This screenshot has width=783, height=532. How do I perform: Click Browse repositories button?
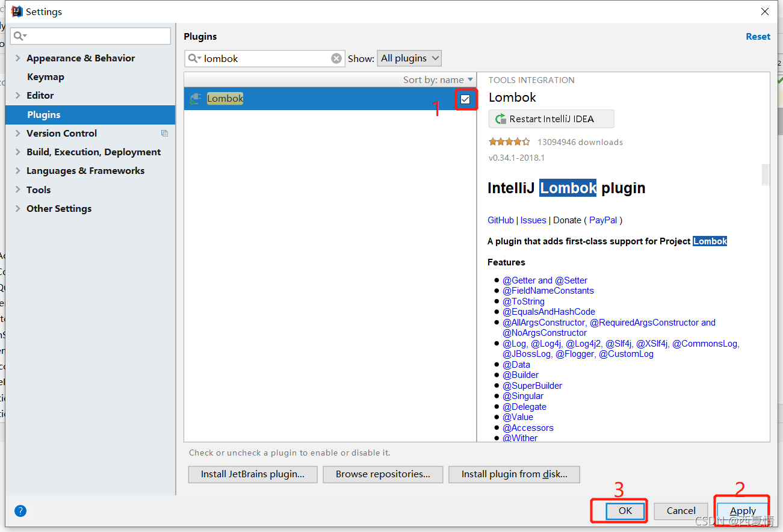pyautogui.click(x=383, y=474)
